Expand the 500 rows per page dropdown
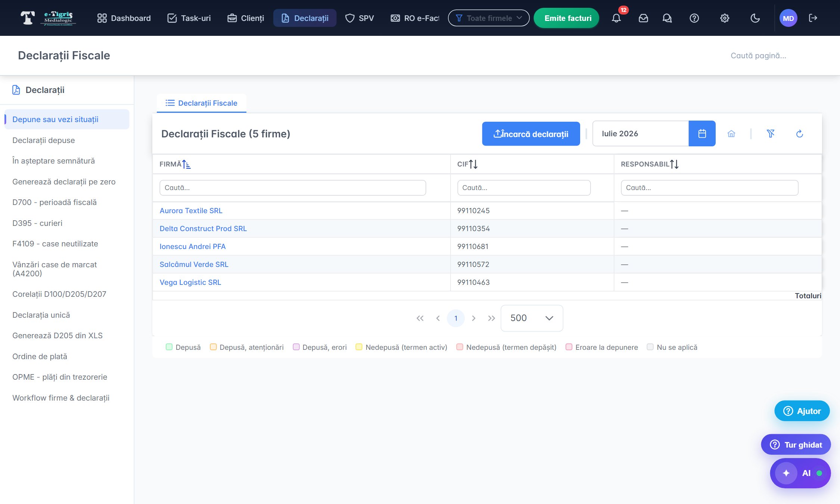This screenshot has height=504, width=840. [532, 318]
